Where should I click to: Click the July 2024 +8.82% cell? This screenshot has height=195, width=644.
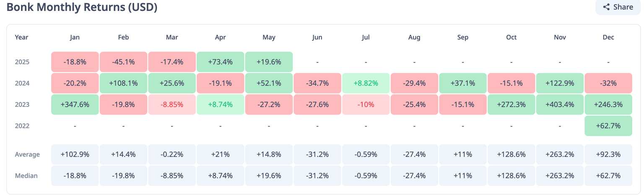tap(366, 83)
